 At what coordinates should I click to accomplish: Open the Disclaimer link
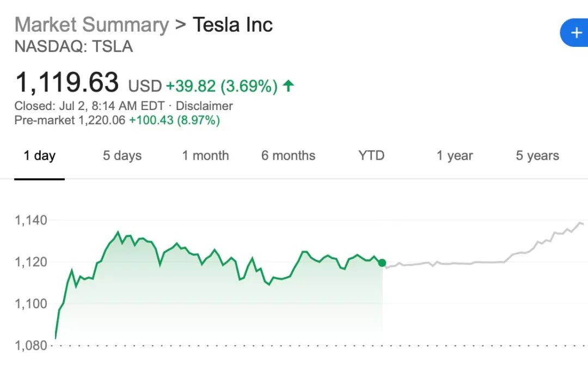coord(204,106)
